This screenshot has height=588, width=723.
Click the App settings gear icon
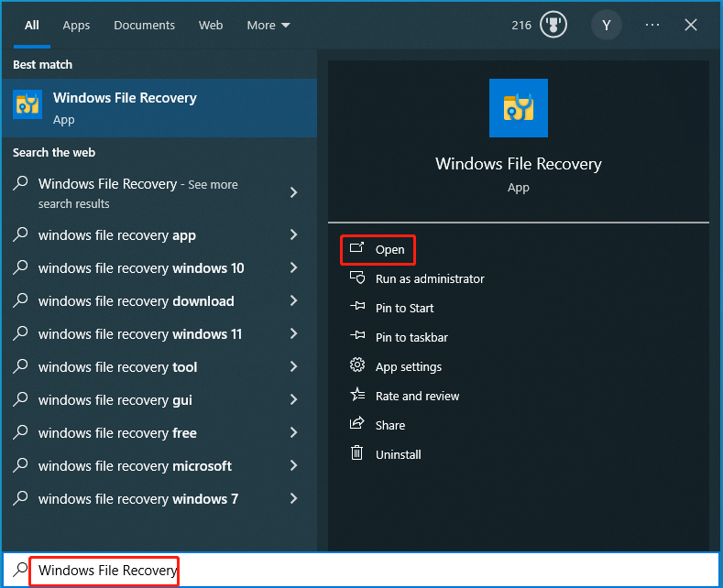pyautogui.click(x=357, y=365)
